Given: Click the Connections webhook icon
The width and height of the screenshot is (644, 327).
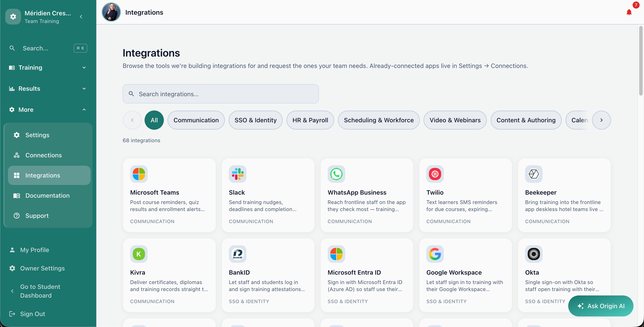Looking at the screenshot, I should click(16, 155).
